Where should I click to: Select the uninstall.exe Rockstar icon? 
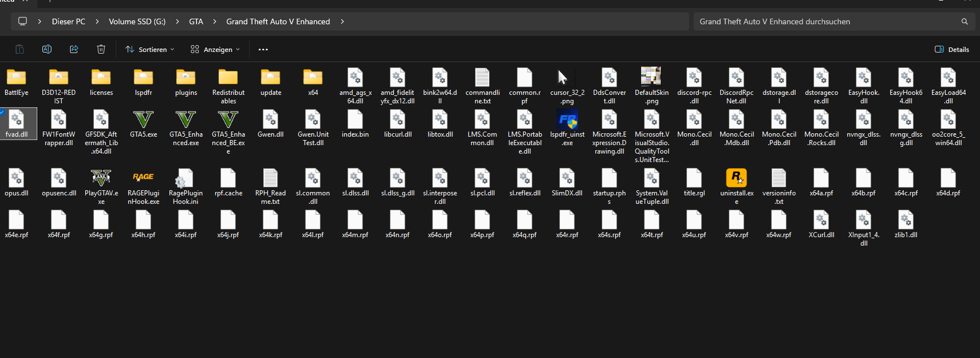click(737, 178)
